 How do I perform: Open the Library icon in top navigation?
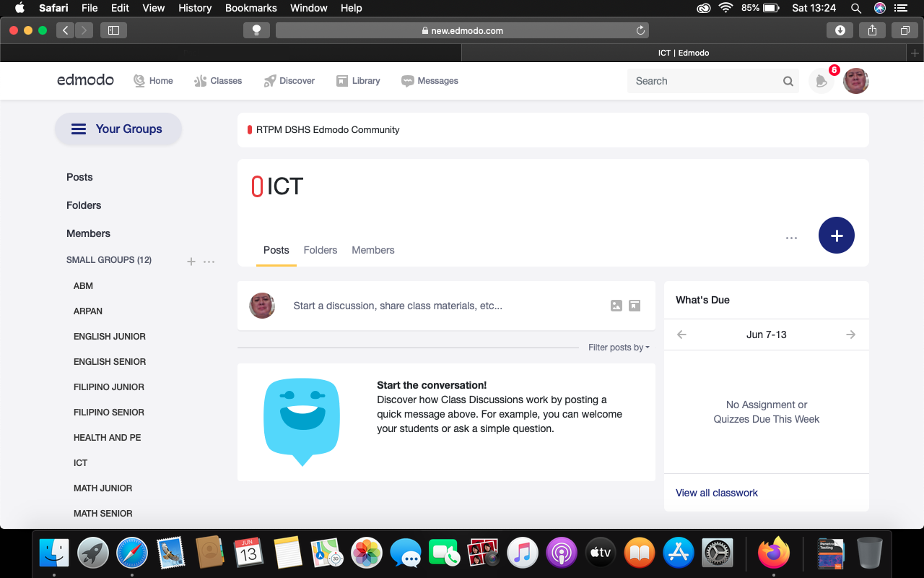coord(342,80)
